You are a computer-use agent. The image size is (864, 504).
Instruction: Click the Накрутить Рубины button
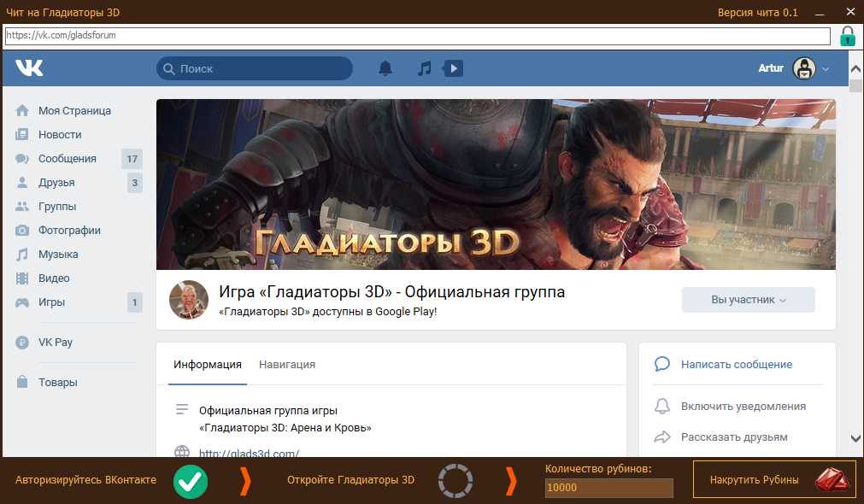[x=774, y=479]
